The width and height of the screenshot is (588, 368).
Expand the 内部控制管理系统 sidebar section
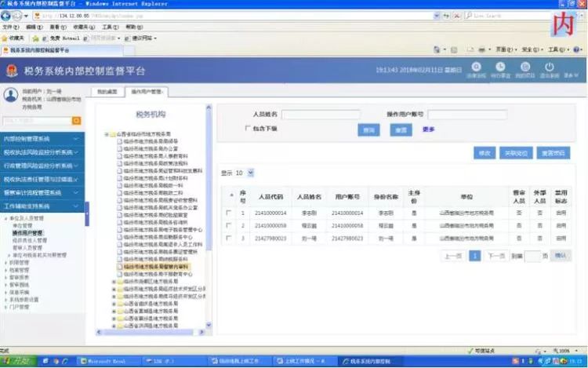[x=43, y=139]
